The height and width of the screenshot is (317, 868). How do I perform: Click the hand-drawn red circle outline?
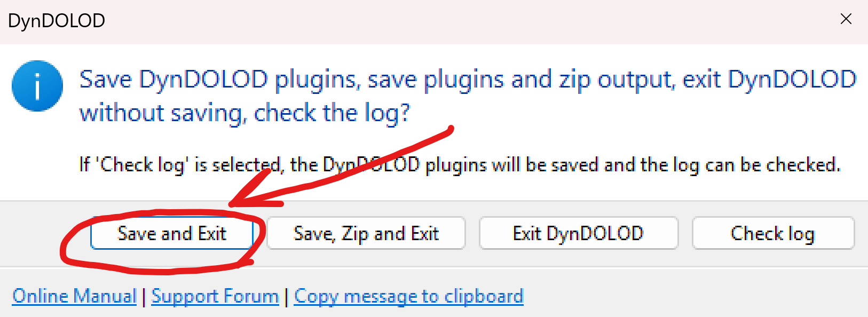tap(64, 251)
